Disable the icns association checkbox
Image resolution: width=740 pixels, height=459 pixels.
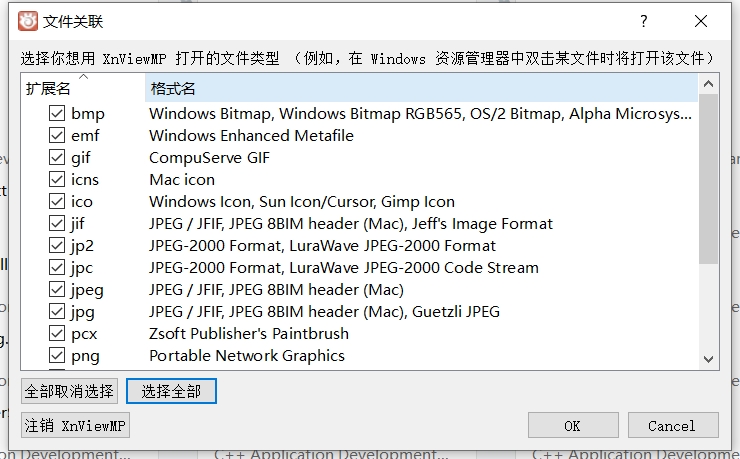57,180
